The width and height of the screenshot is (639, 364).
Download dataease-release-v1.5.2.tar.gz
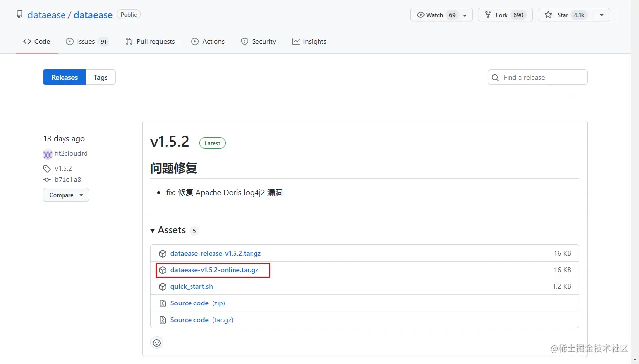215,253
